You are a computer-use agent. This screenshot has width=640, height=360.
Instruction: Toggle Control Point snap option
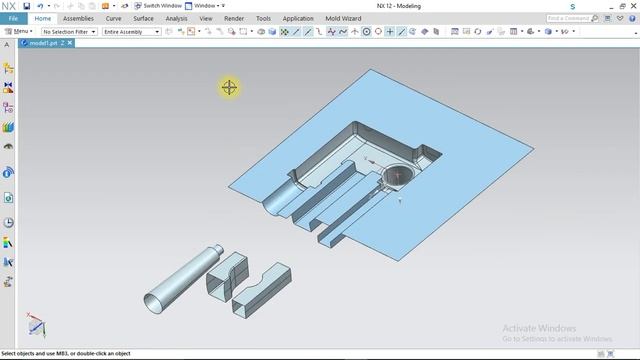pos(319,31)
